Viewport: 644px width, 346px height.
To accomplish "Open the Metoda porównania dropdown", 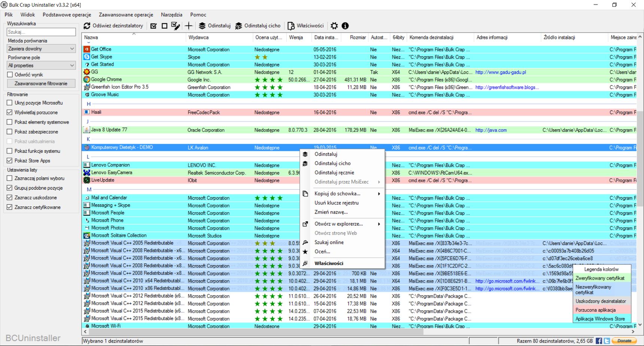I will point(41,49).
